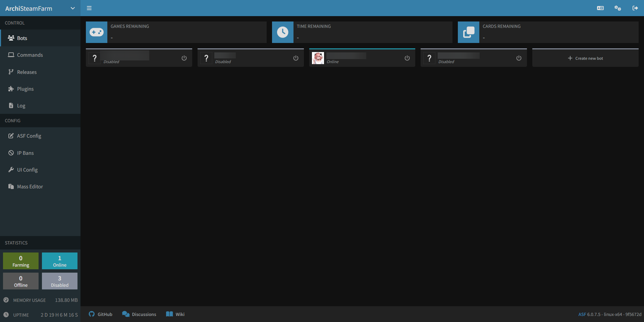
Task: Click the gamepad Games Remaining icon
Action: tap(97, 32)
